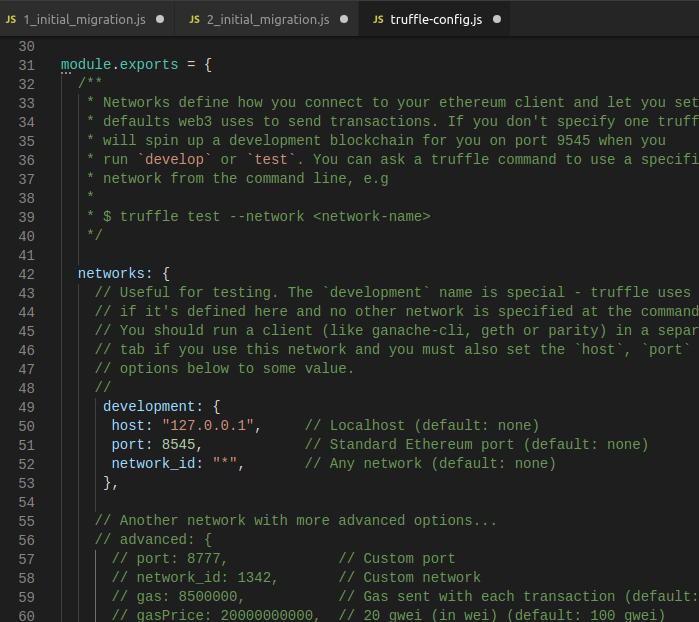Switch to the 1_initial_migration.js tab
Screen dimensions: 699x622
click(86, 19)
